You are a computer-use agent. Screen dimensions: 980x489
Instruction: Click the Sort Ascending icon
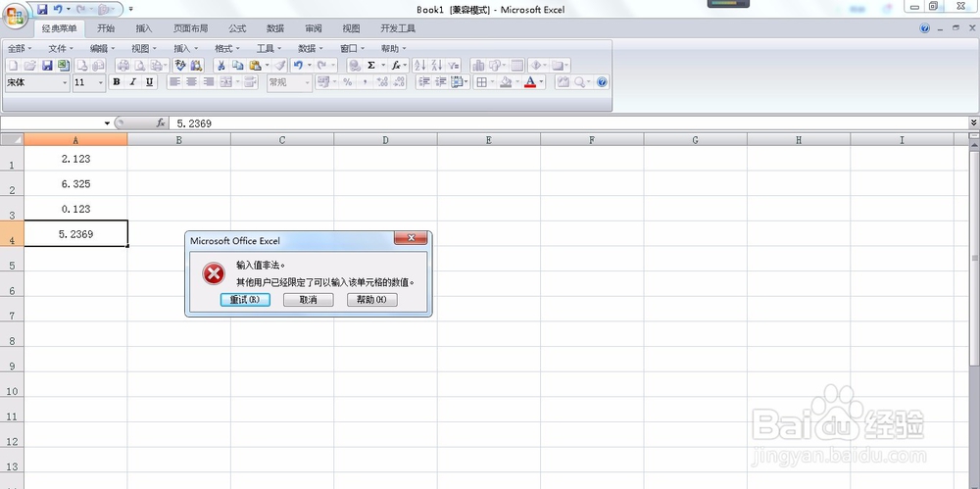[419, 65]
